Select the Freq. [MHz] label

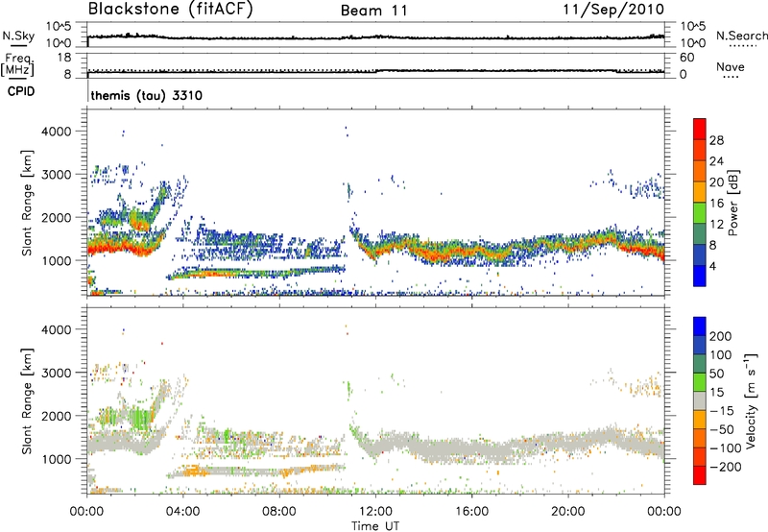coord(18,65)
